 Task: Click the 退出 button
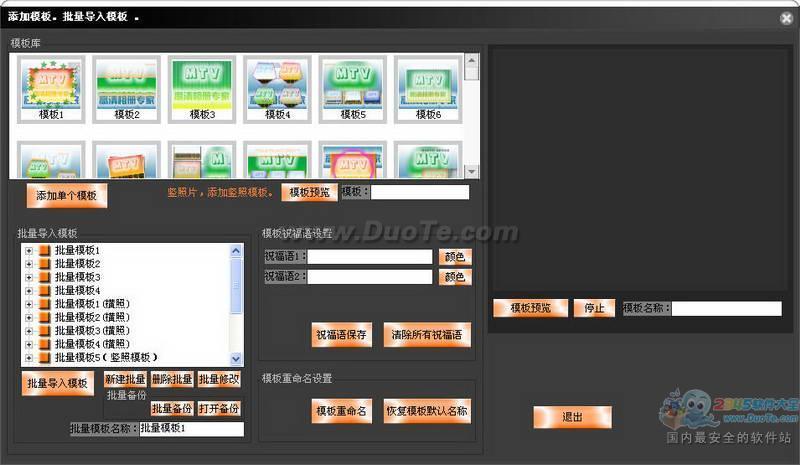[572, 418]
